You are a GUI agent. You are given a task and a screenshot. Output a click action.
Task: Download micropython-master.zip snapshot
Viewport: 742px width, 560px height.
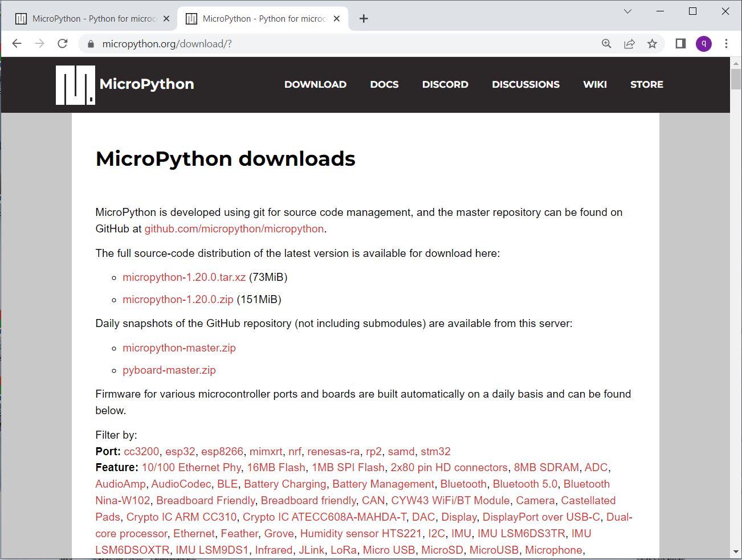coord(179,348)
